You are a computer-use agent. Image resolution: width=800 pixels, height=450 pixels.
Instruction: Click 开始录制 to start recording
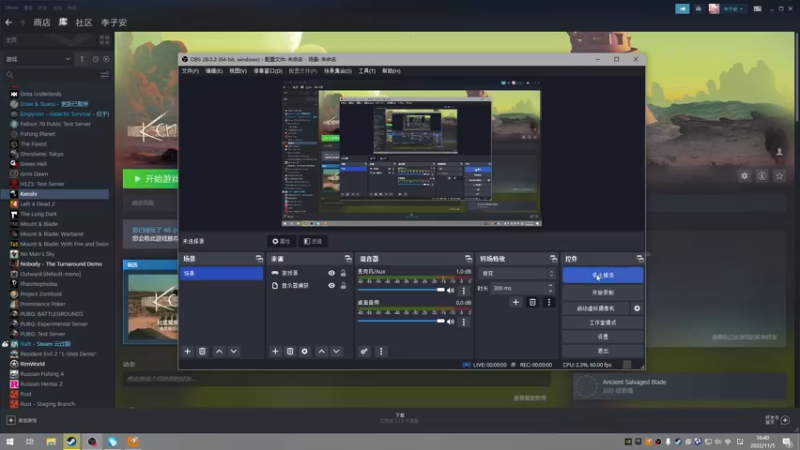pos(603,292)
